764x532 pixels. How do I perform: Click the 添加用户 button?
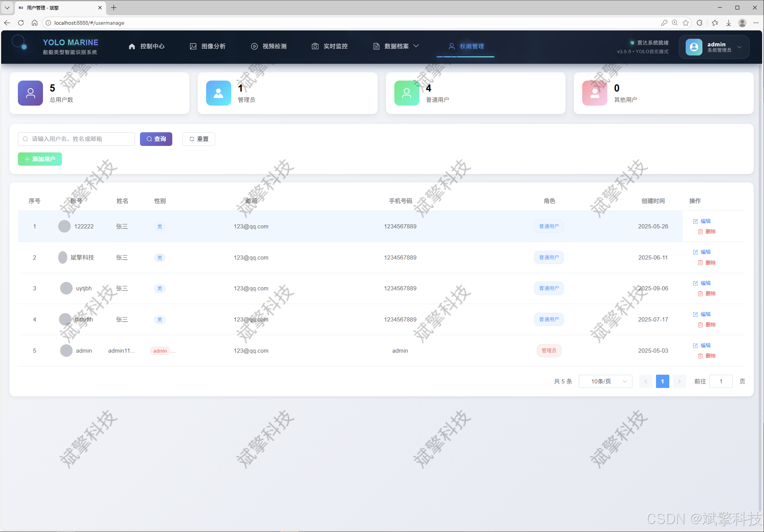[40, 159]
